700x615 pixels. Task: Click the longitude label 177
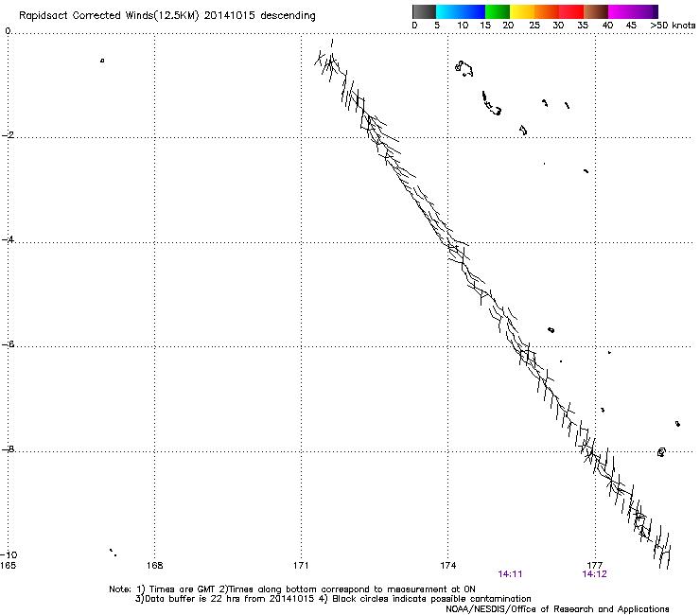pyautogui.click(x=595, y=566)
